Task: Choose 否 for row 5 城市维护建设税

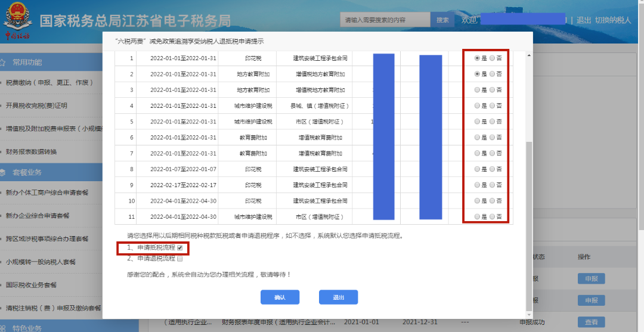Action: 492,122
